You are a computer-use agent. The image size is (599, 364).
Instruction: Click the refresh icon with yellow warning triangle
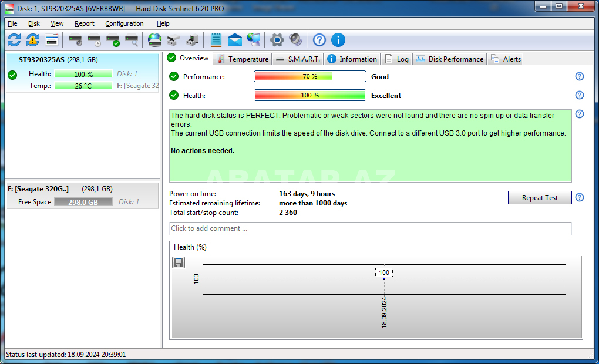[33, 40]
